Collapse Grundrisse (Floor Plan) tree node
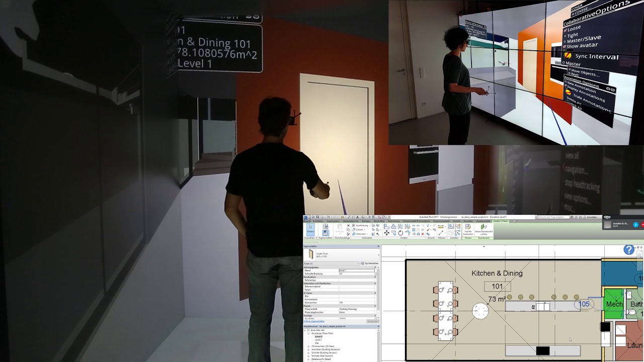The image size is (644, 362). pyautogui.click(x=308, y=333)
